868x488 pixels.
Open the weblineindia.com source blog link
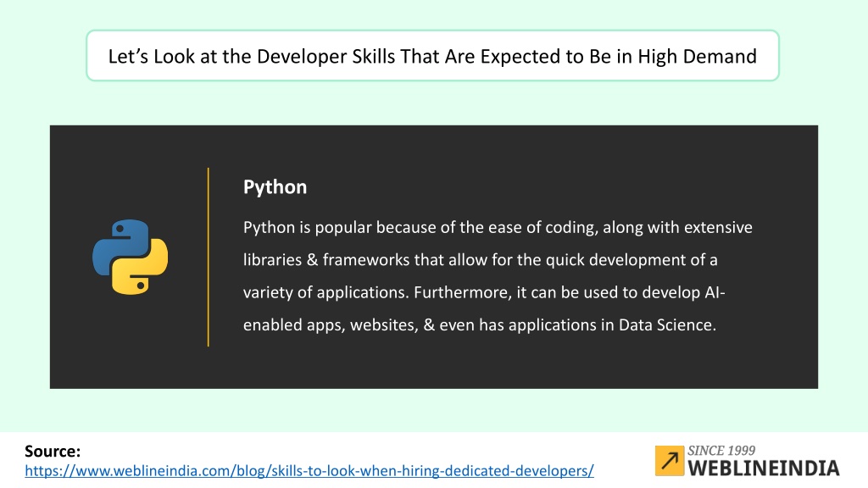[309, 471]
